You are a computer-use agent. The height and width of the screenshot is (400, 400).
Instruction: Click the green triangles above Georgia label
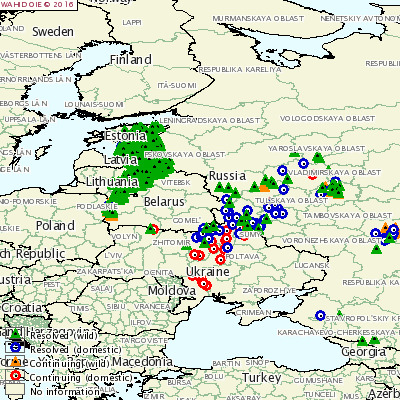pos(368,341)
